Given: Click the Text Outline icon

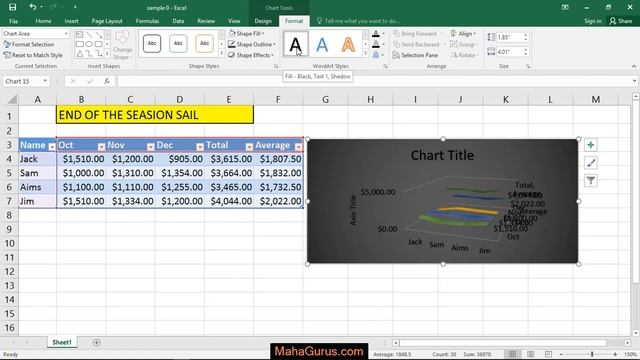Looking at the screenshot, I should pyautogui.click(x=376, y=44).
